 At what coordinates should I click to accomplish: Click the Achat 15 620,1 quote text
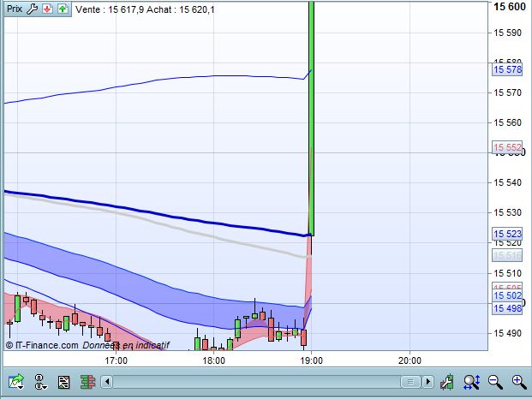click(x=181, y=9)
